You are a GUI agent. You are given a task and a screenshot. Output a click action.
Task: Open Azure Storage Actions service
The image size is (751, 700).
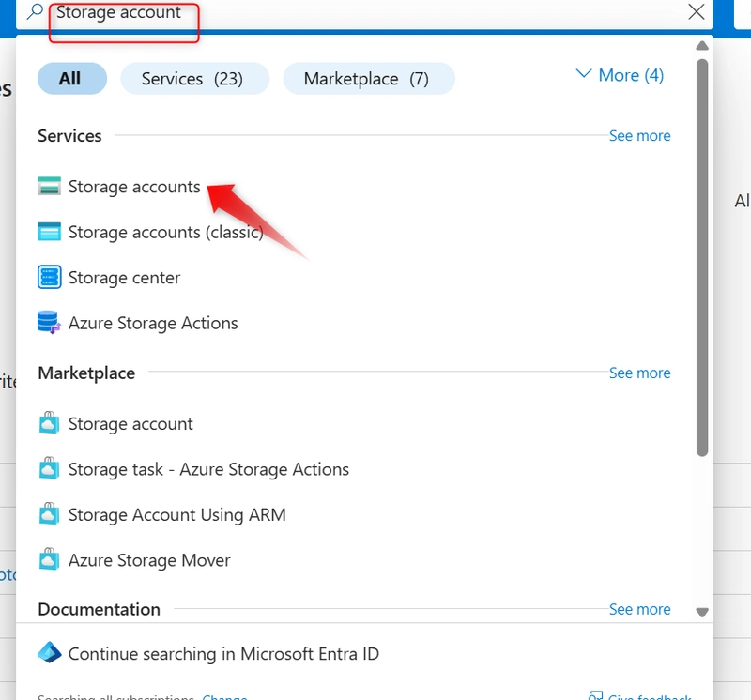point(153,323)
